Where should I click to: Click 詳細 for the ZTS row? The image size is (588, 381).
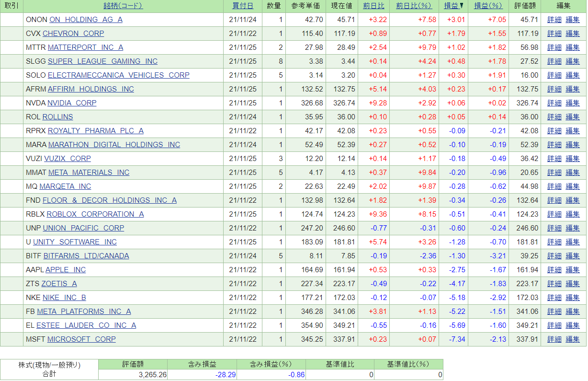click(554, 284)
